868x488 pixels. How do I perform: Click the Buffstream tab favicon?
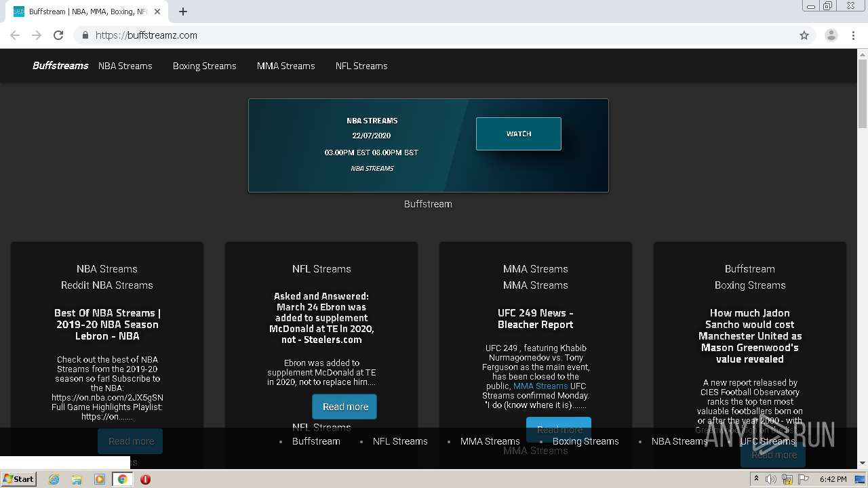19,12
